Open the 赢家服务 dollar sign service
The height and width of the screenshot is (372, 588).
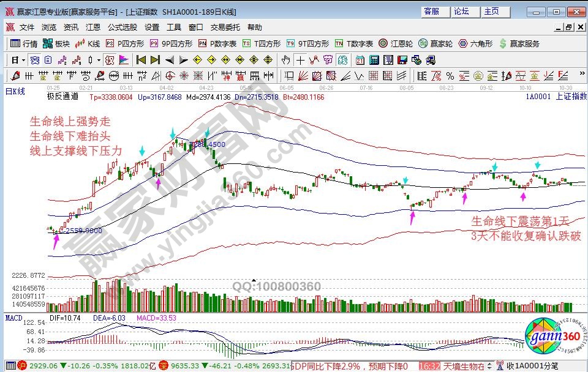click(x=519, y=43)
